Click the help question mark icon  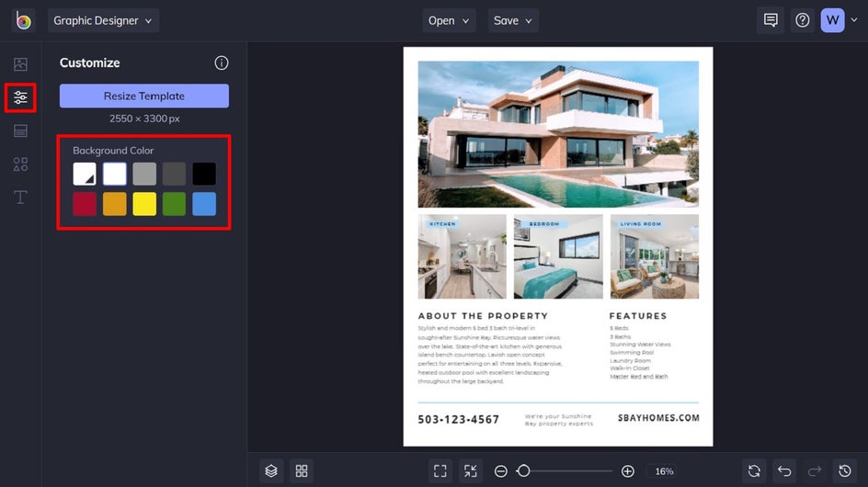[x=803, y=20]
